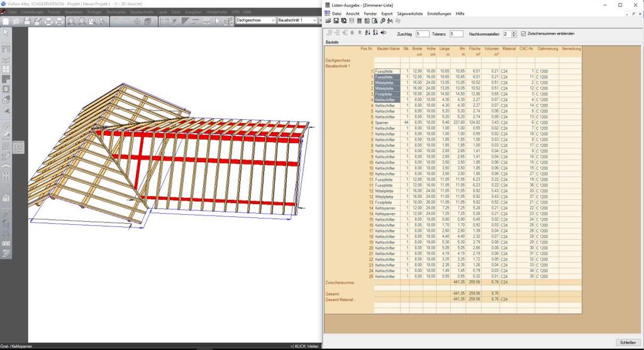Click the Zuschlag input field
The width and height of the screenshot is (644, 350).
click(422, 34)
